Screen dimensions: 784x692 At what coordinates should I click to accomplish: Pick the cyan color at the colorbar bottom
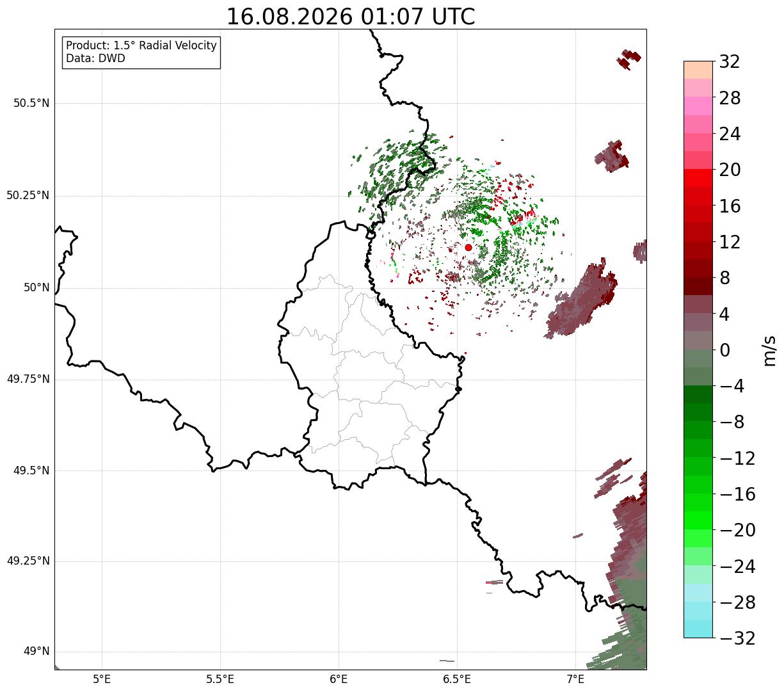pos(698,629)
